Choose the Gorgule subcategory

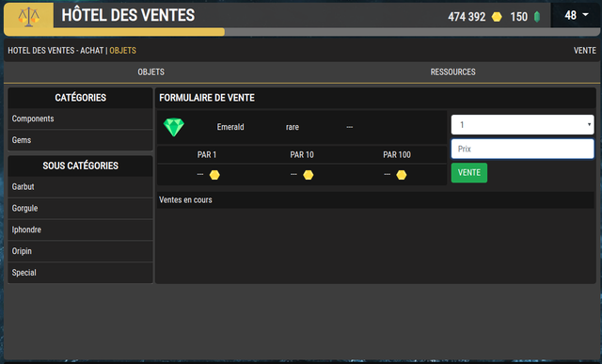tap(80, 209)
